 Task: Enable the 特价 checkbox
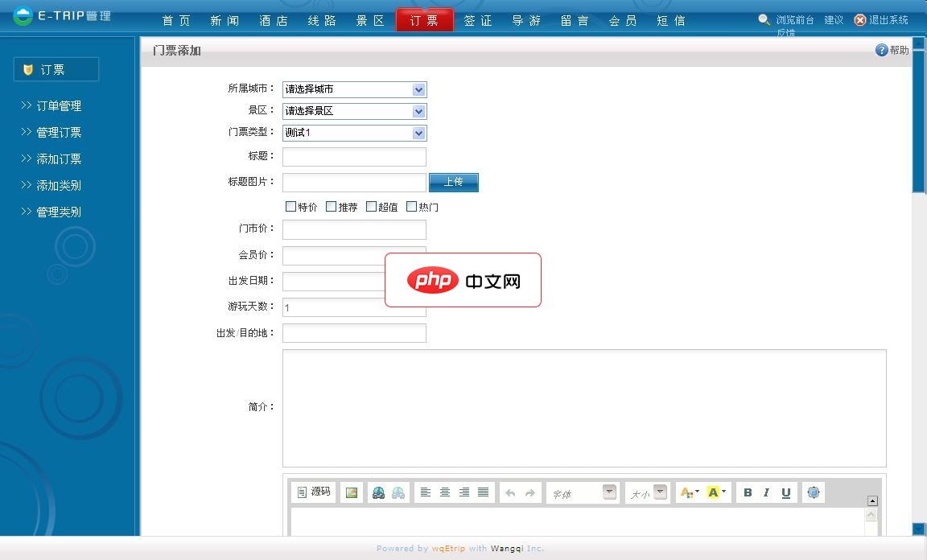[x=291, y=206]
